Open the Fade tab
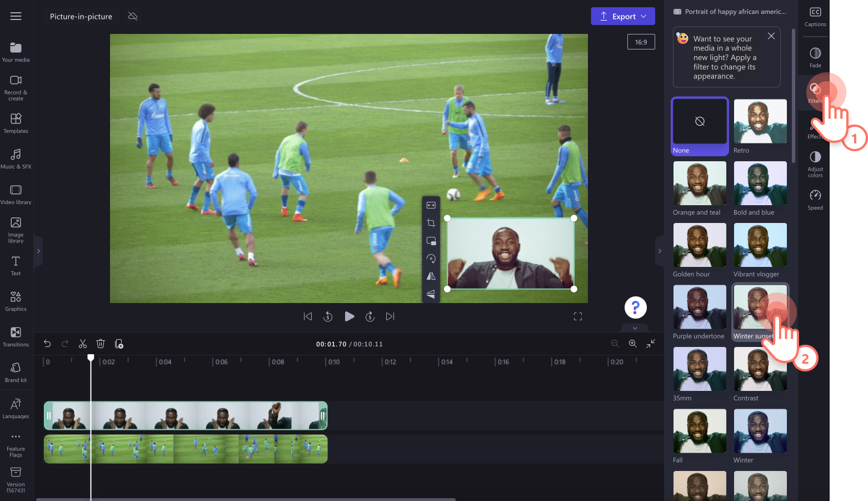The image size is (868, 501). 815,57
